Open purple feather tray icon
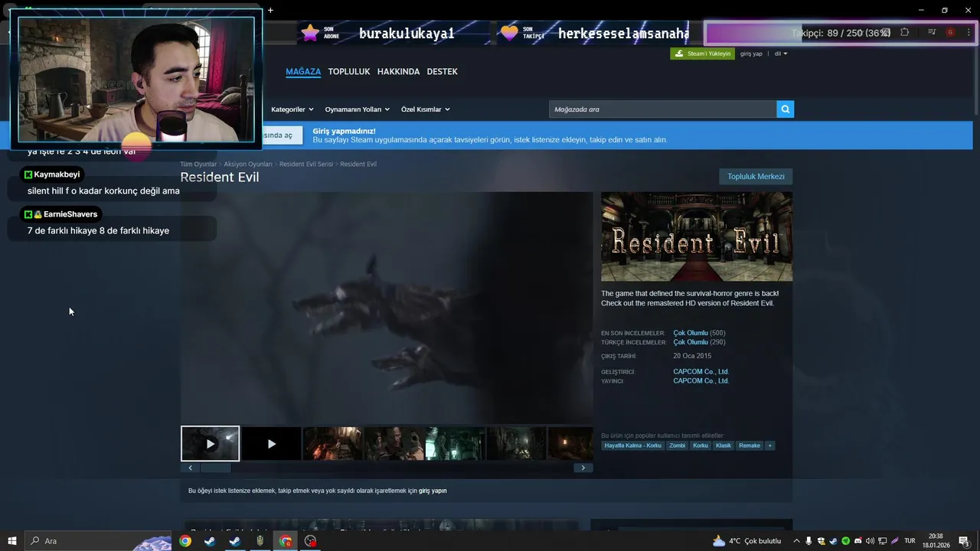 pyautogui.click(x=894, y=541)
